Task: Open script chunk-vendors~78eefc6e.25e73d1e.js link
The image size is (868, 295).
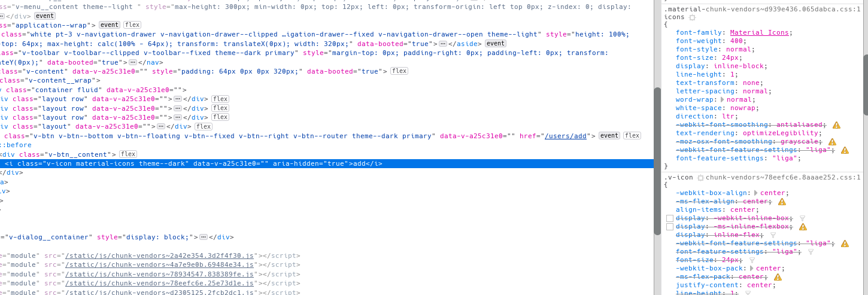Action: click(x=160, y=283)
